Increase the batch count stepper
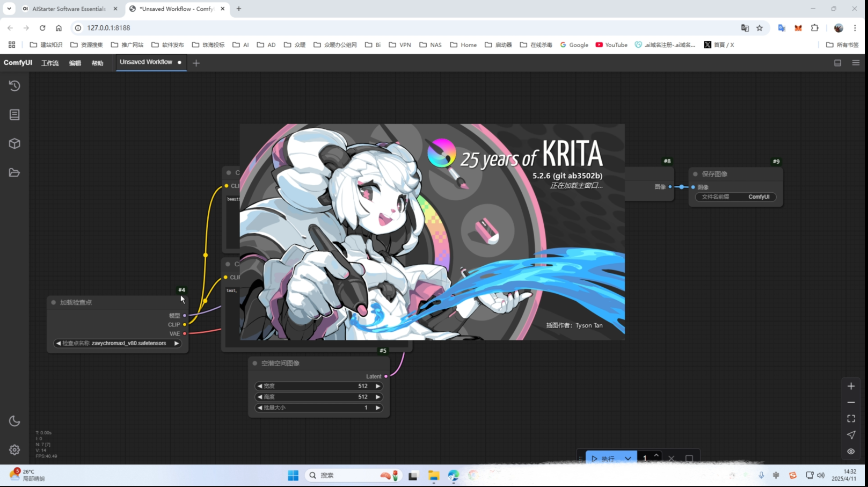This screenshot has height=487, width=868. (656, 455)
